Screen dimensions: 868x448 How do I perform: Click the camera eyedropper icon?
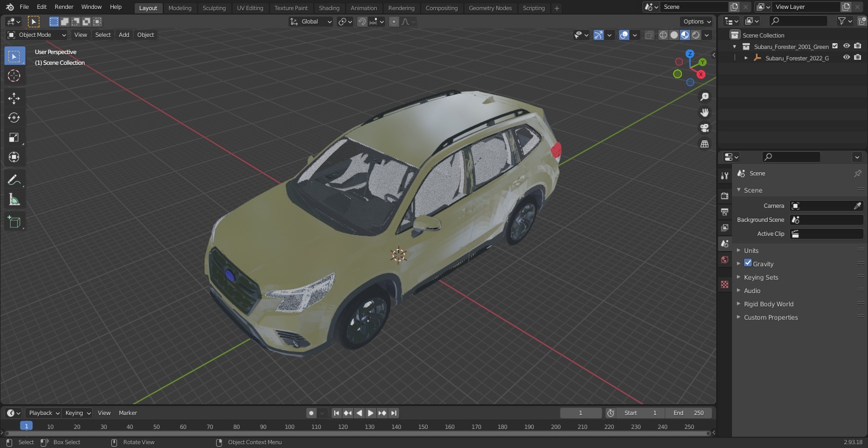[857, 206]
